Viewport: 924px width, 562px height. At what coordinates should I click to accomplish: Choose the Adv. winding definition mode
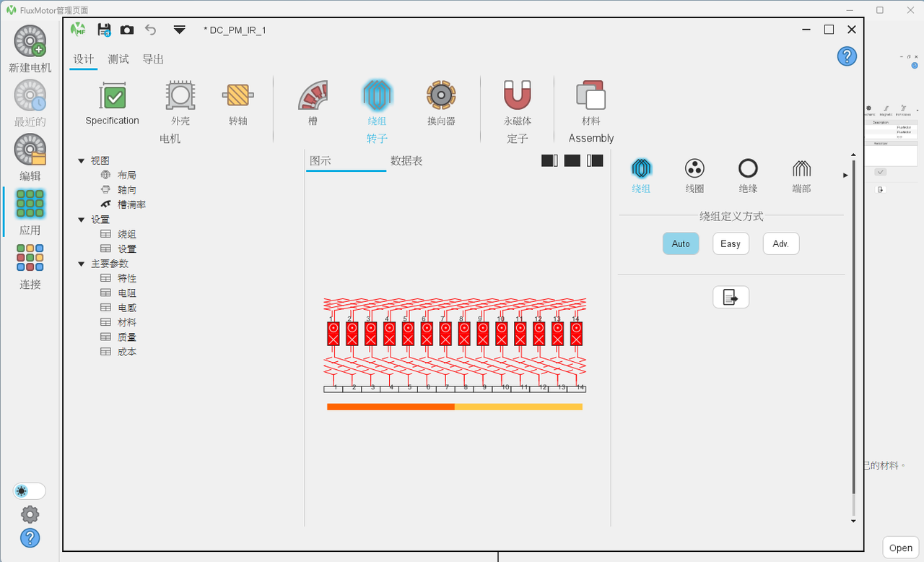pos(781,243)
